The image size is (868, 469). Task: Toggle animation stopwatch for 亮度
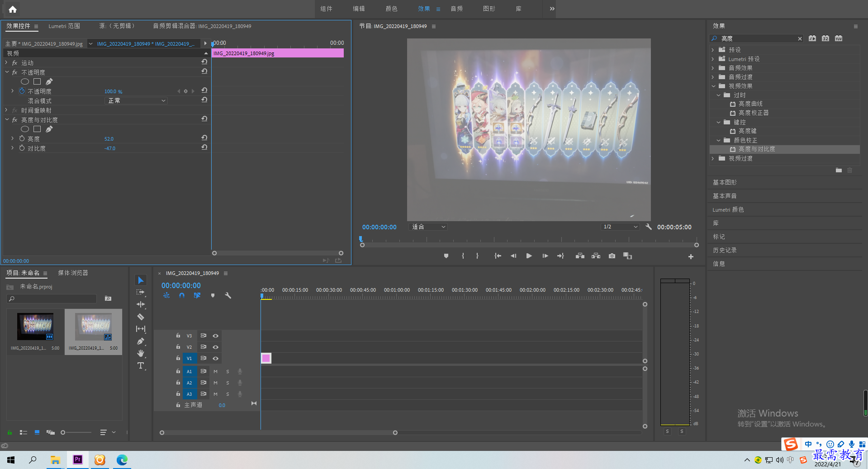22,138
